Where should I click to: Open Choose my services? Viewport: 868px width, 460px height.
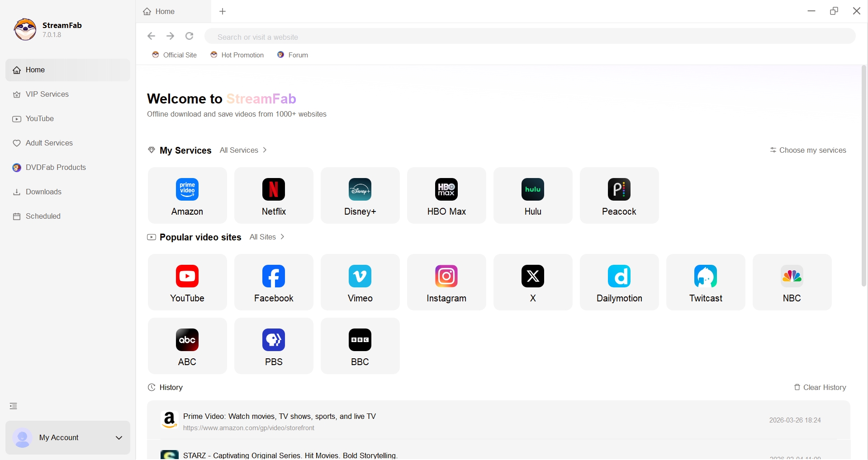pyautogui.click(x=808, y=150)
